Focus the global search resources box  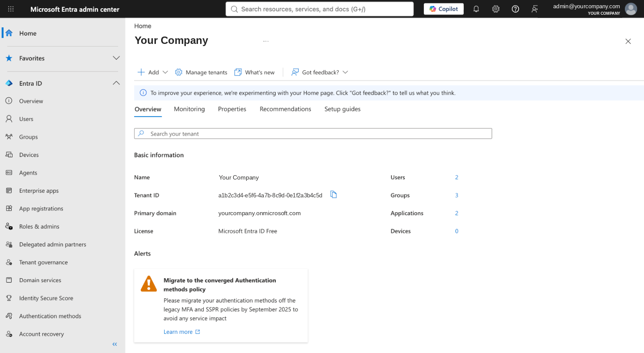coord(320,9)
